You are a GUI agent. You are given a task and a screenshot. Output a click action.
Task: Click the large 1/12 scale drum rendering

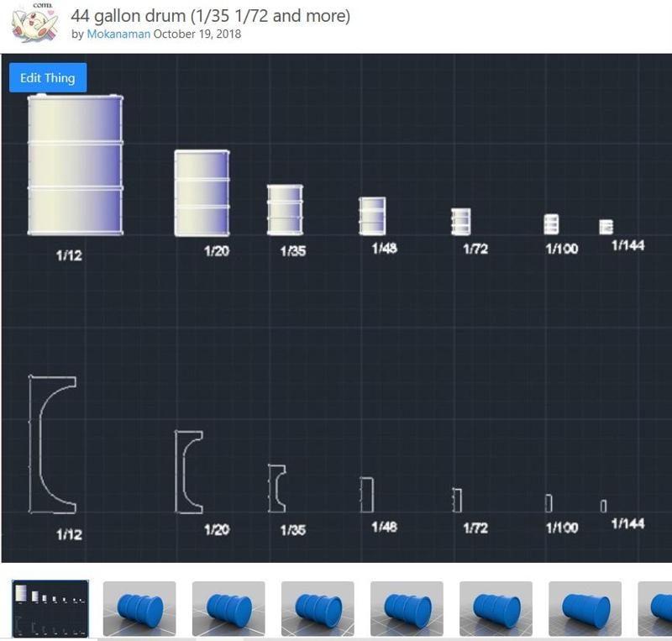(x=76, y=165)
